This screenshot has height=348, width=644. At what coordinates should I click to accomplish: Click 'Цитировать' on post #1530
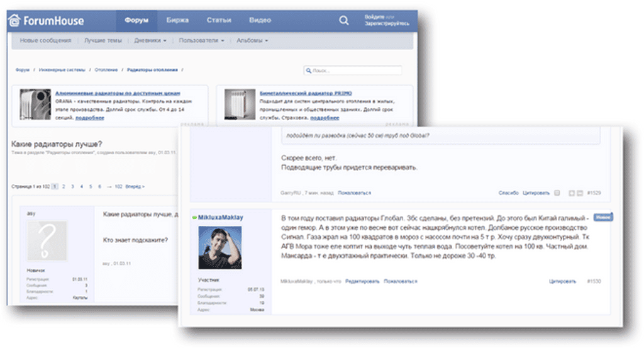tap(563, 281)
